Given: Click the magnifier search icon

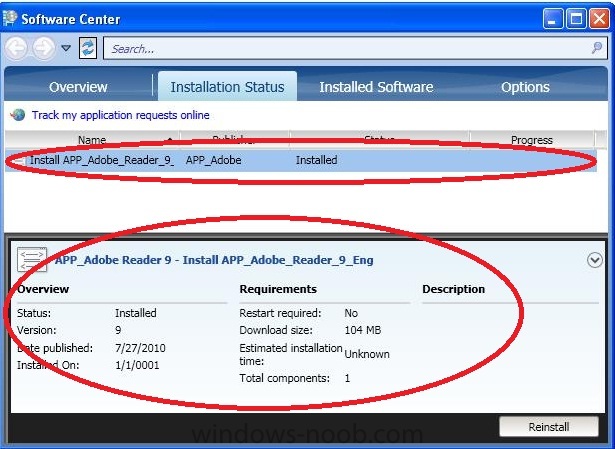Looking at the screenshot, I should [x=597, y=48].
